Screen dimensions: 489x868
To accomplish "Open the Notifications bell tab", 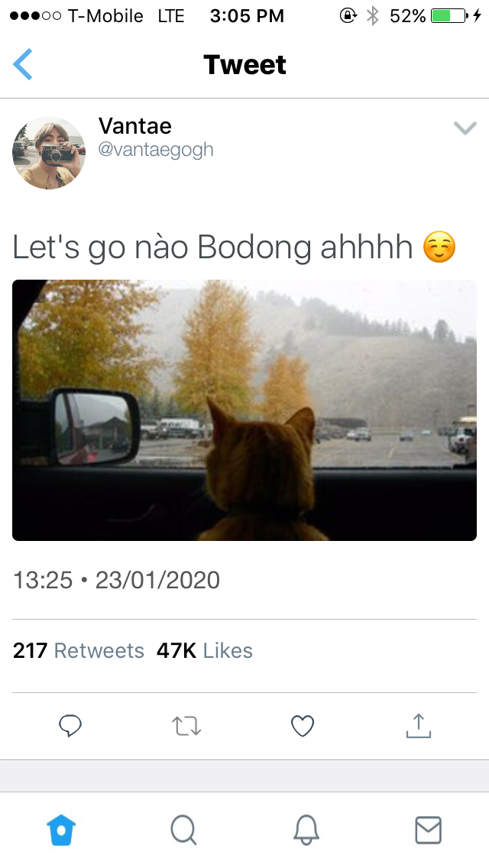I will [x=306, y=831].
